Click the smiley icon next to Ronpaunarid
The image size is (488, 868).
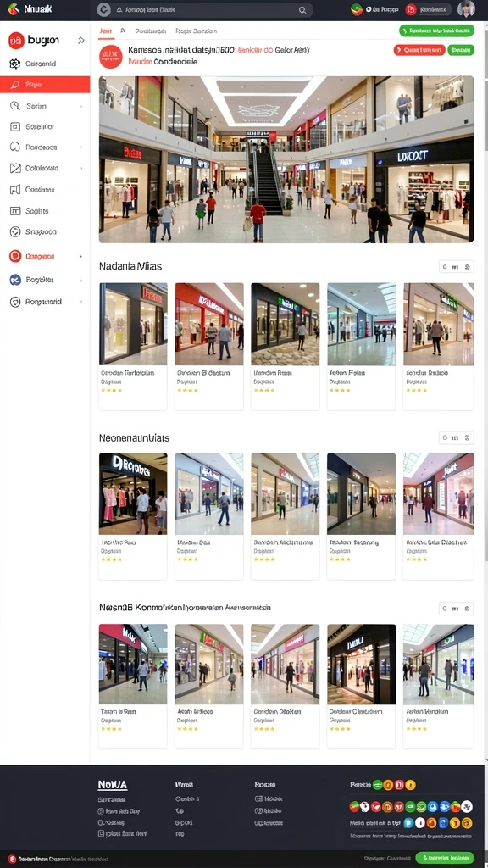[15, 303]
